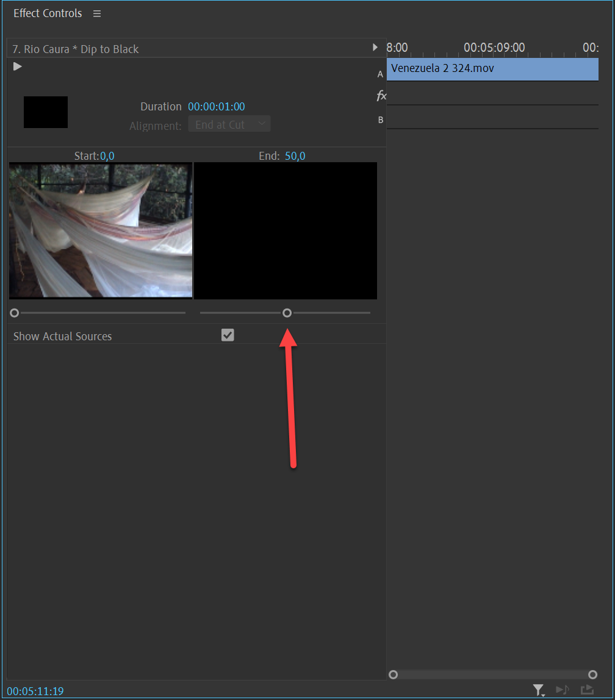
Task: Click the Start slider handle on the left
Action: pyautogui.click(x=14, y=312)
